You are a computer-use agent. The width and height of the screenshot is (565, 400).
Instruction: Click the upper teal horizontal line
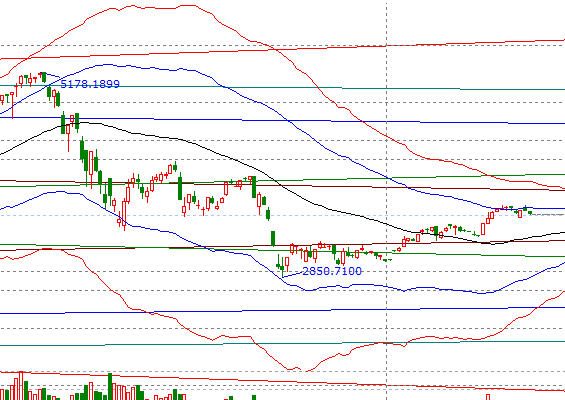282,87
